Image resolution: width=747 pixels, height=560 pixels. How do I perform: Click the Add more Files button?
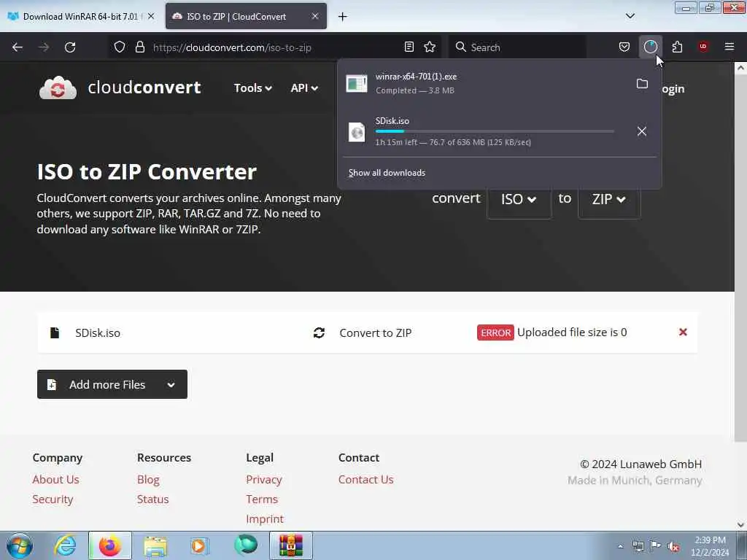[112, 384]
